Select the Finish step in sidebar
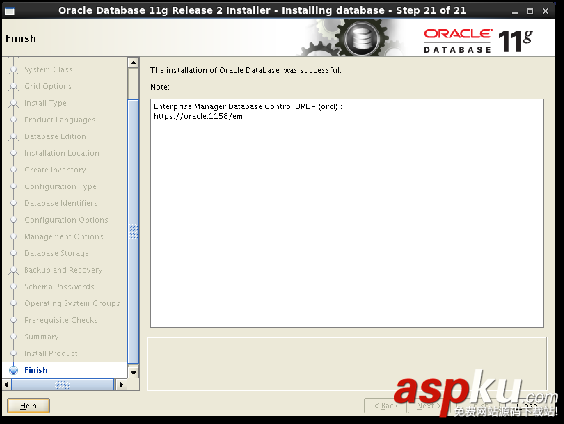The height and width of the screenshot is (424, 564). pos(36,370)
